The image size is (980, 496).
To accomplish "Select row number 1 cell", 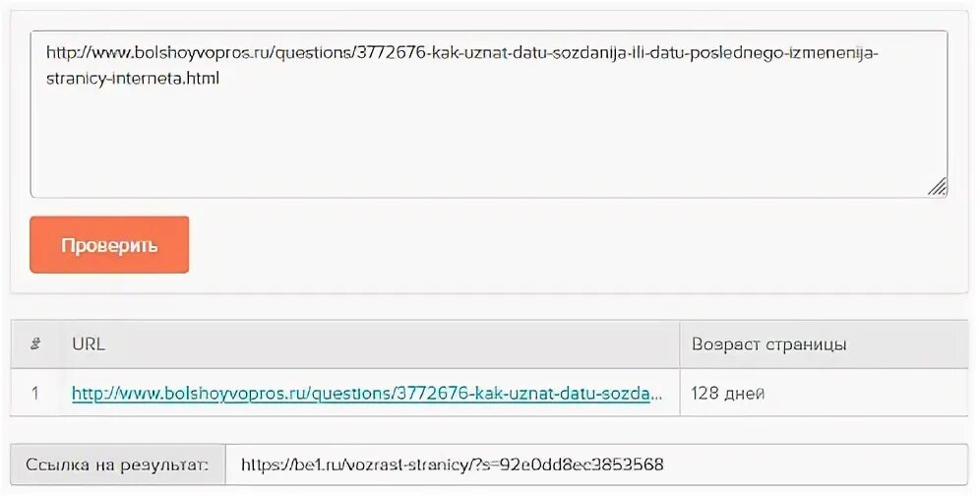I will (35, 394).
